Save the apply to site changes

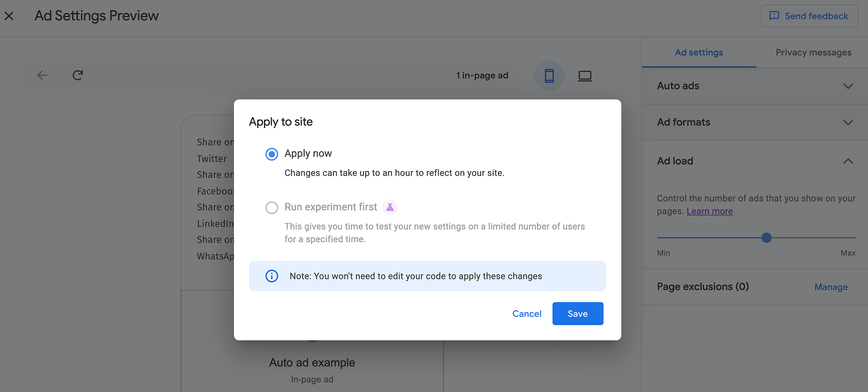coord(577,313)
